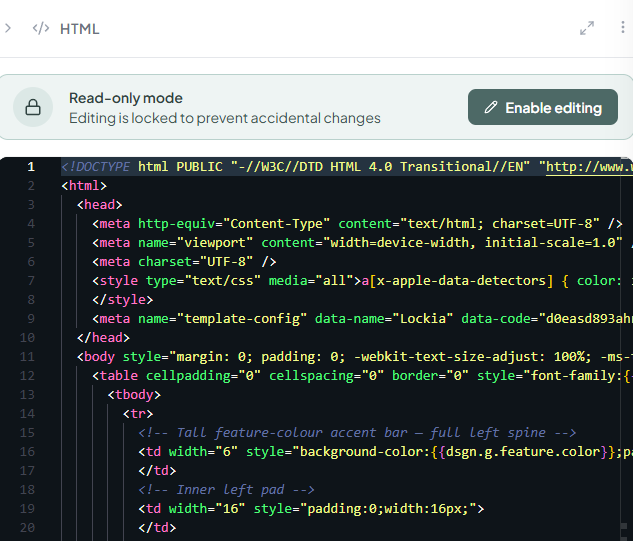The image size is (633, 541).
Task: Click the HTML panel title
Action: pyautogui.click(x=80, y=29)
